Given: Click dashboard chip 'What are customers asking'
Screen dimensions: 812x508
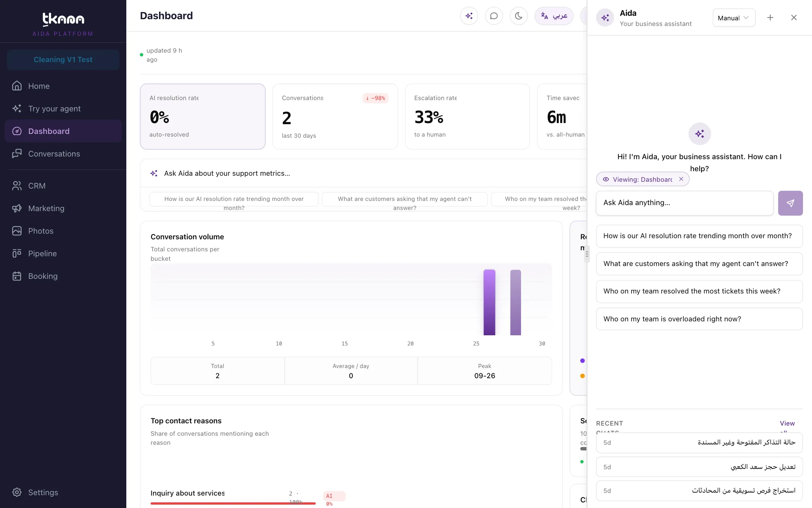Looking at the screenshot, I should click(x=405, y=199).
